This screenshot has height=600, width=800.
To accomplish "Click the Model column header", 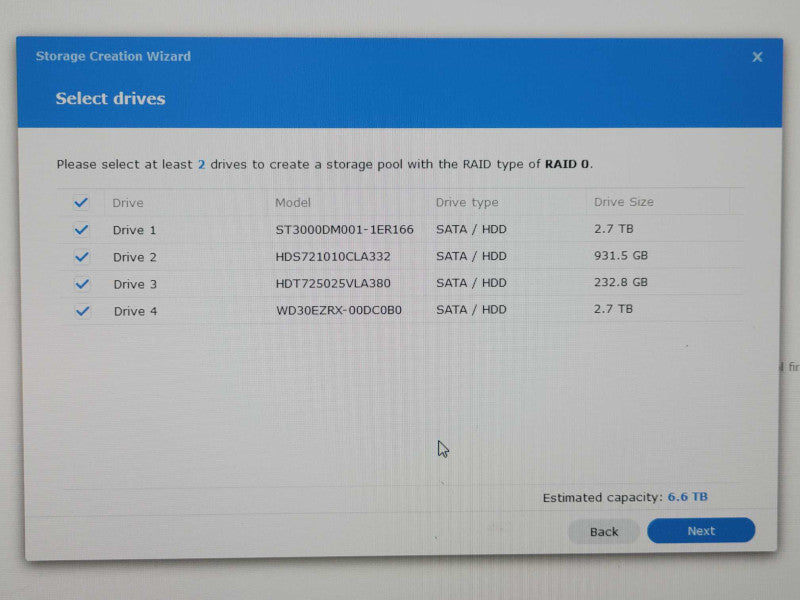I will click(293, 203).
